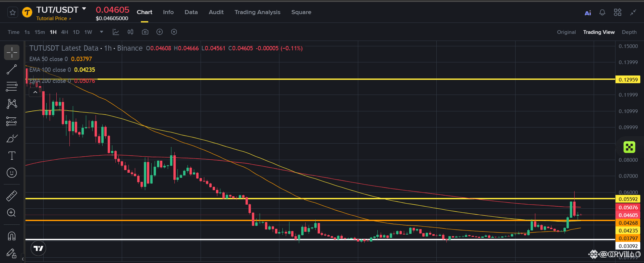Viewport: 644px width, 263px height.
Task: Select the 1s time interval
Action: (27, 32)
